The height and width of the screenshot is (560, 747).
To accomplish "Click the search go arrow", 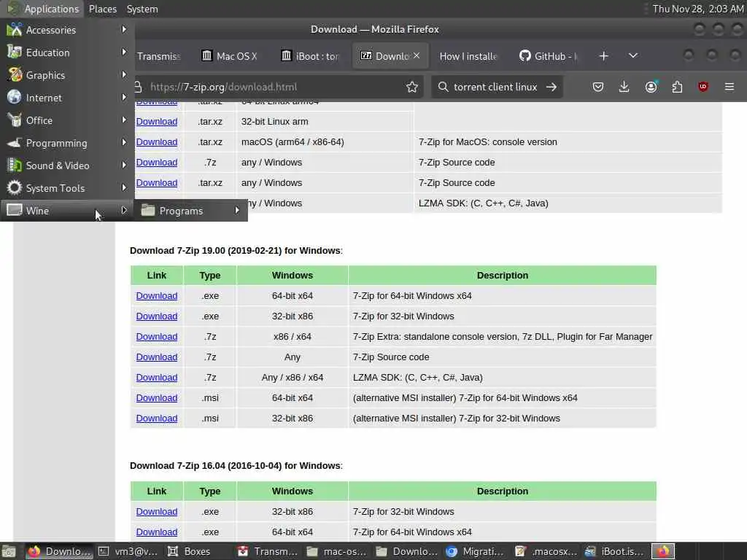I will coord(551,87).
